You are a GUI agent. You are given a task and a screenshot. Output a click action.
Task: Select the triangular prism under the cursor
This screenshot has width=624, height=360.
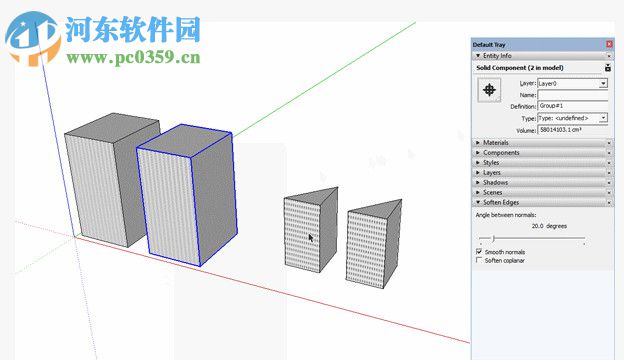(310, 231)
